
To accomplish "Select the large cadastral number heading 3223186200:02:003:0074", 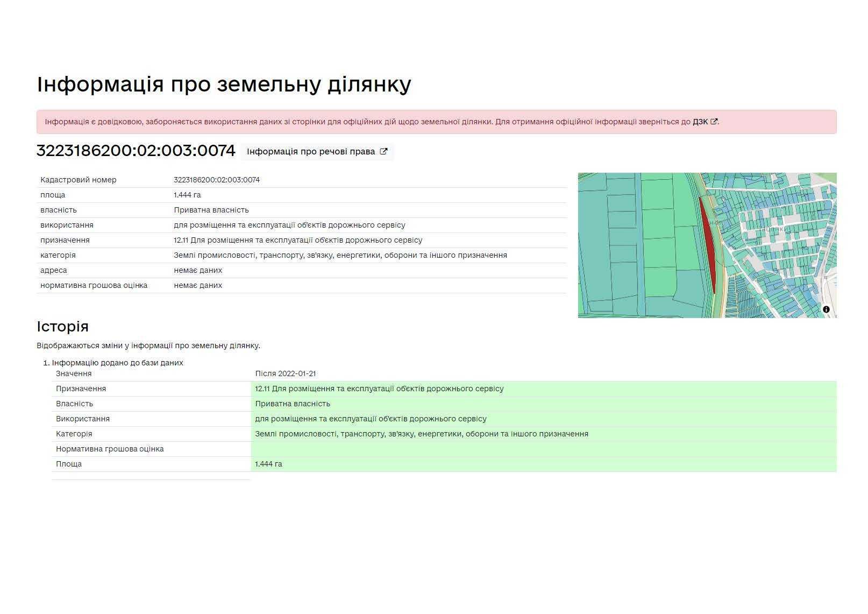I will [136, 151].
